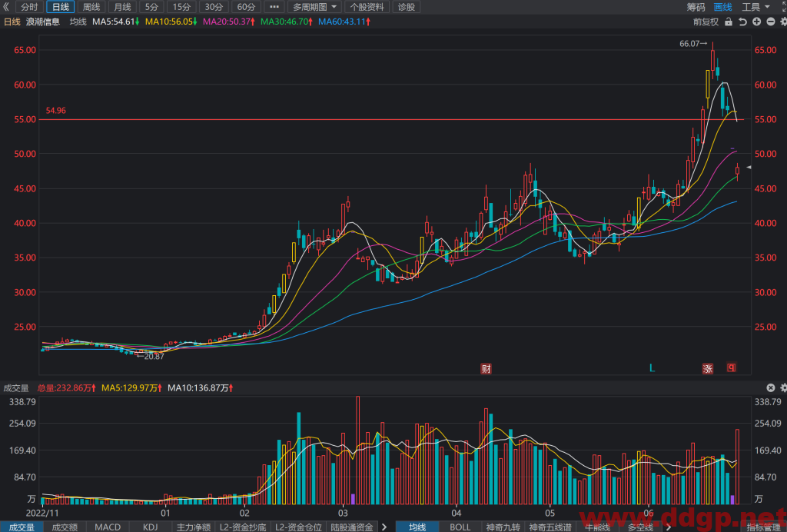Click the 浪潮信息 stock name label
Viewport: 787px width, 532px height.
click(43, 22)
